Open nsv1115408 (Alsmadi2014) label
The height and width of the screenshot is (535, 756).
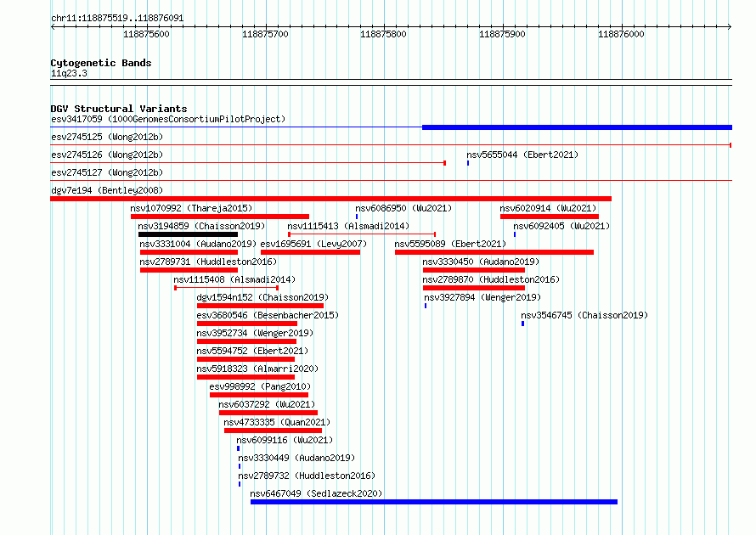[x=234, y=279]
